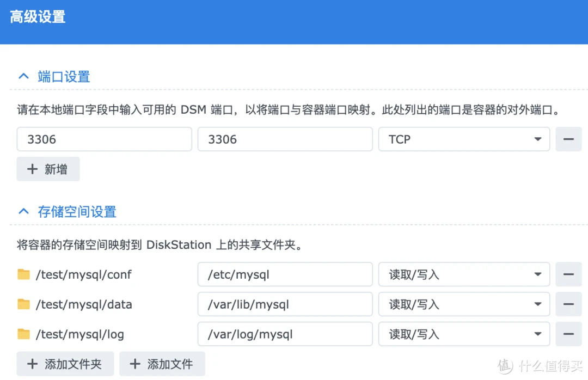Click the container port field showing 3306

tap(285, 139)
